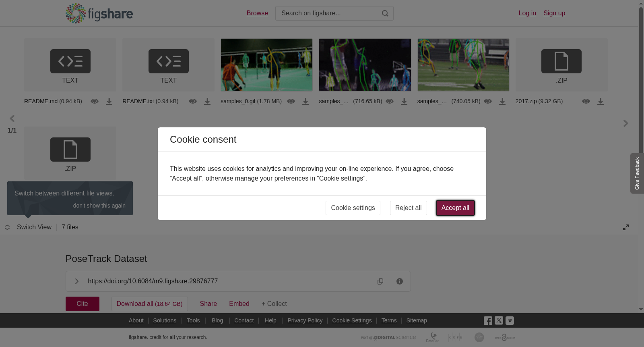Open samples_0.gif soccer thumbnail
The height and width of the screenshot is (347, 644).
(x=266, y=65)
